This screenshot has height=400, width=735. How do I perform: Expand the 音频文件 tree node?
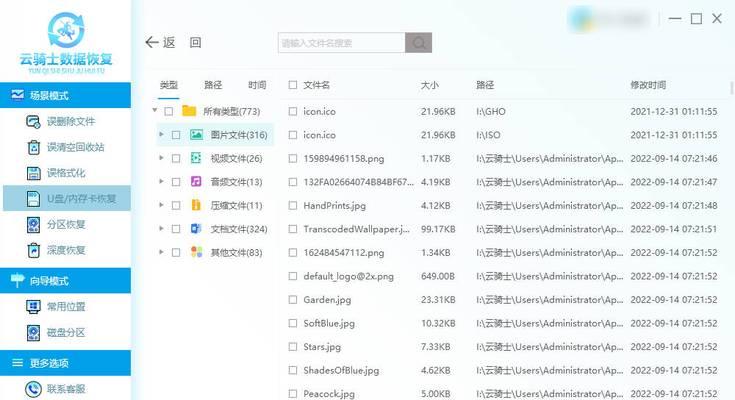161,181
